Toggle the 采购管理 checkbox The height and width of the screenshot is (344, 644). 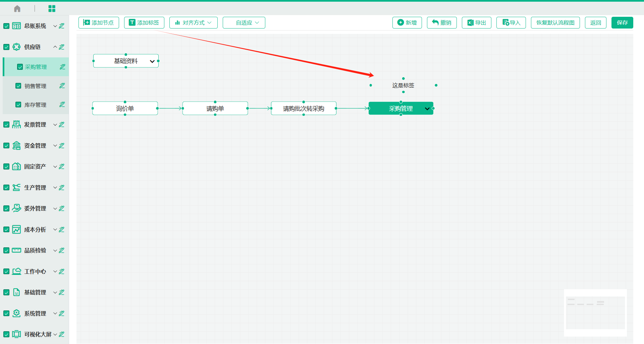[20, 67]
